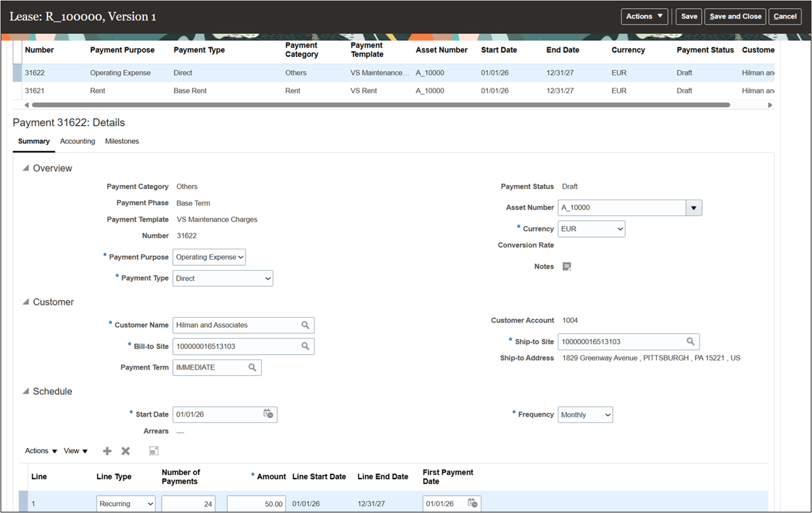Viewport: 812px width, 513px height.
Task: Open the Payment Term search icon
Action: [252, 367]
